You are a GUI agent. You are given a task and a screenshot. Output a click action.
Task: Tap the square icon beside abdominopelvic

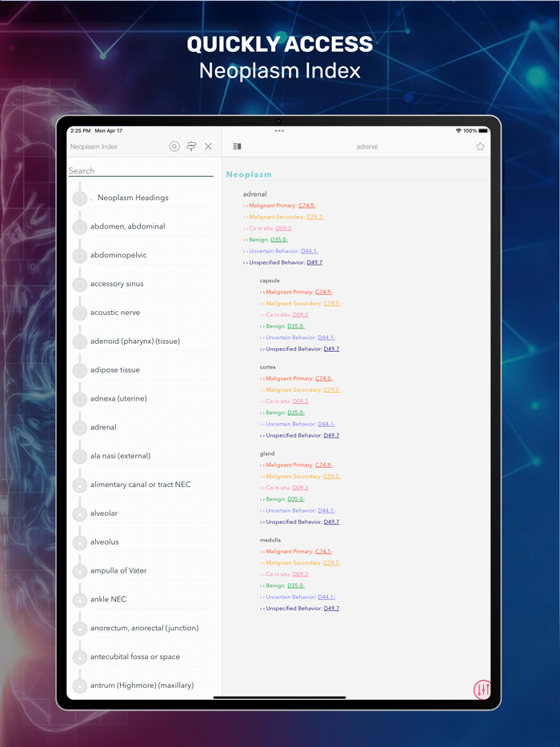pos(79,255)
